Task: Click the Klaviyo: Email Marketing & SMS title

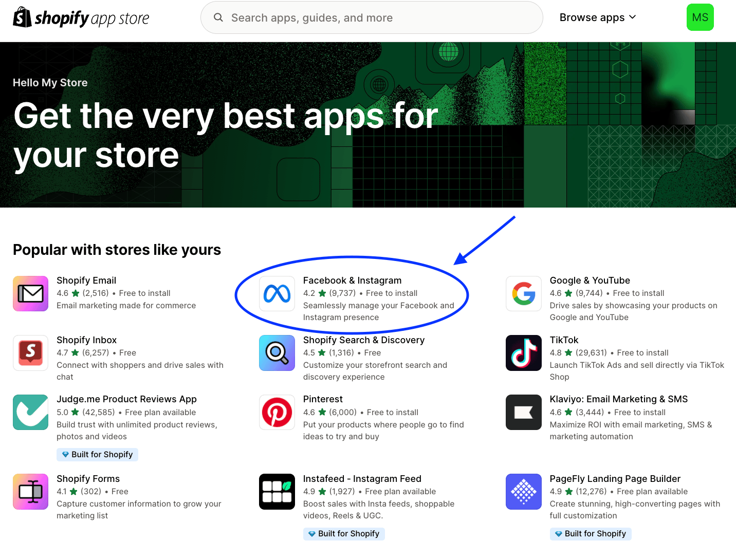Action: coord(618,399)
